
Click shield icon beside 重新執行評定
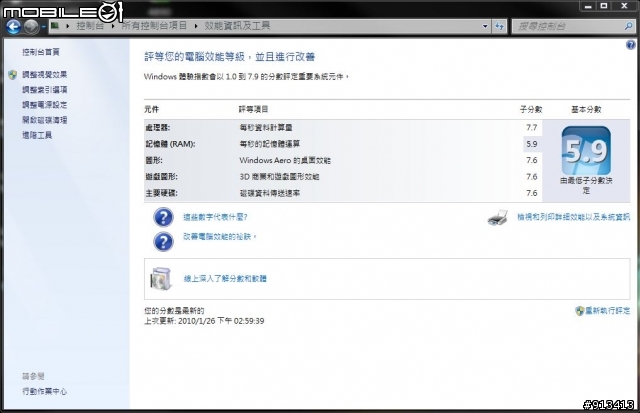pos(580,311)
